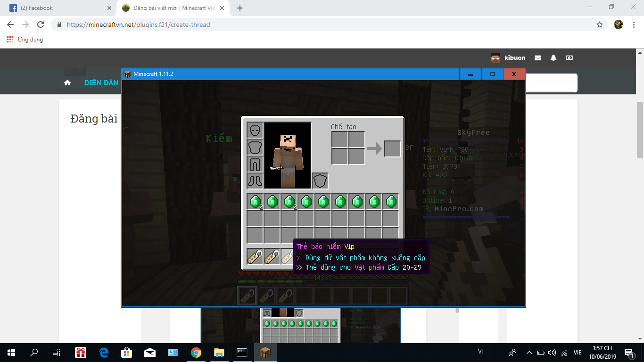Go back in browser history
Viewport: 644px width, 362px height.
coord(10,25)
